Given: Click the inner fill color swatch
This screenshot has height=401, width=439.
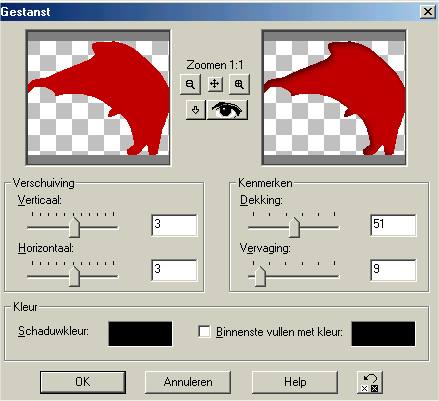Looking at the screenshot, I should coord(383,334).
